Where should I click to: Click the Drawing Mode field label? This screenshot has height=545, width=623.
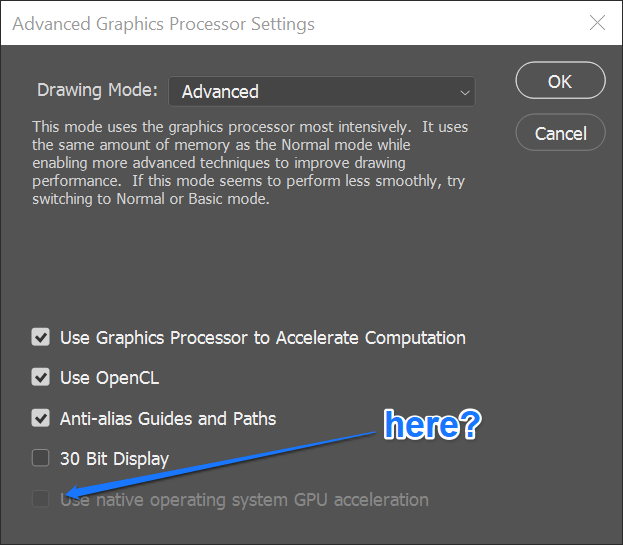click(97, 90)
